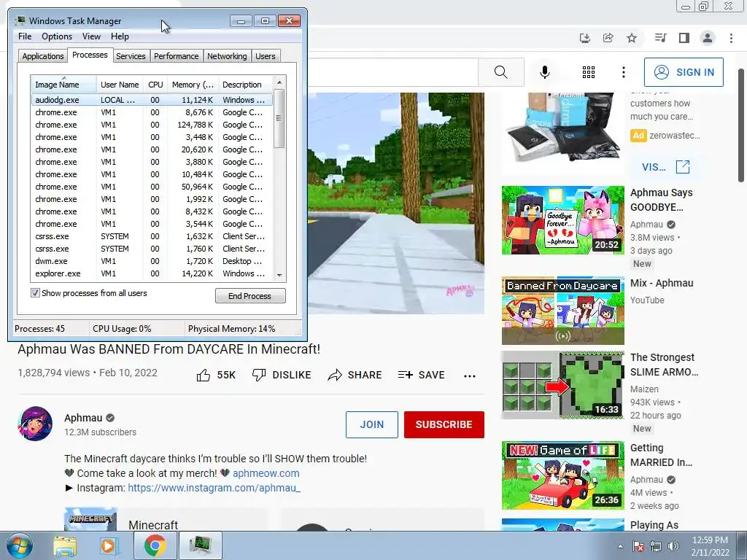Open external link icon on ad

pyautogui.click(x=683, y=167)
